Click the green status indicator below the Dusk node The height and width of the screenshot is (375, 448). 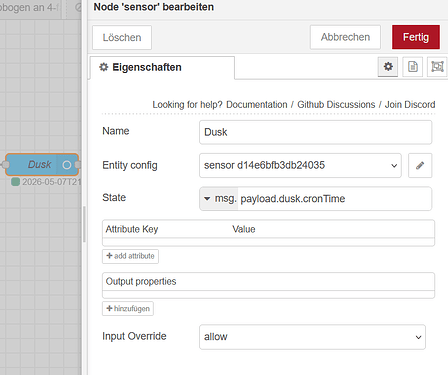(x=15, y=182)
